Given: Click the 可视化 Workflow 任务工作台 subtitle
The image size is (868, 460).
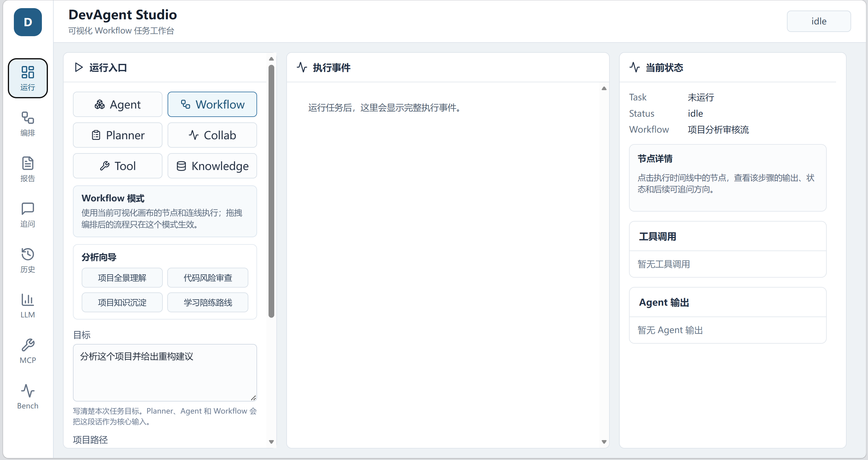Looking at the screenshot, I should click(121, 31).
